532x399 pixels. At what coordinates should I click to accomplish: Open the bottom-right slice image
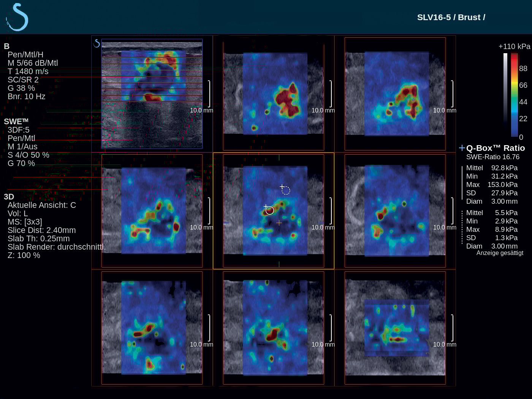click(395, 328)
